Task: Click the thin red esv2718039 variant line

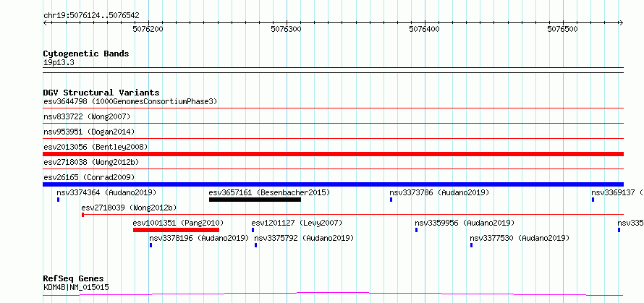Action: pyautogui.click(x=353, y=214)
